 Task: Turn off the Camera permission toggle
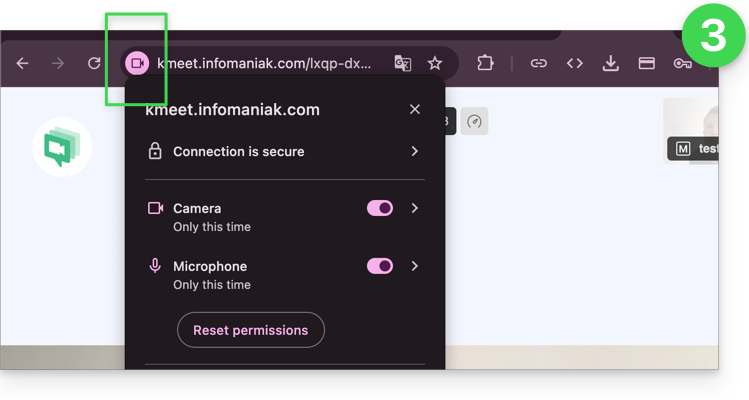point(380,208)
